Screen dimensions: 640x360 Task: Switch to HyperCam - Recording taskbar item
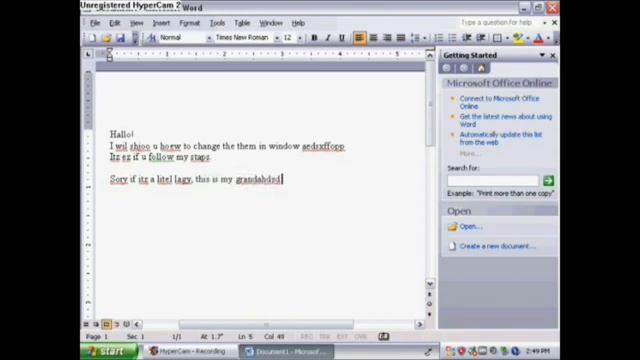point(188,351)
